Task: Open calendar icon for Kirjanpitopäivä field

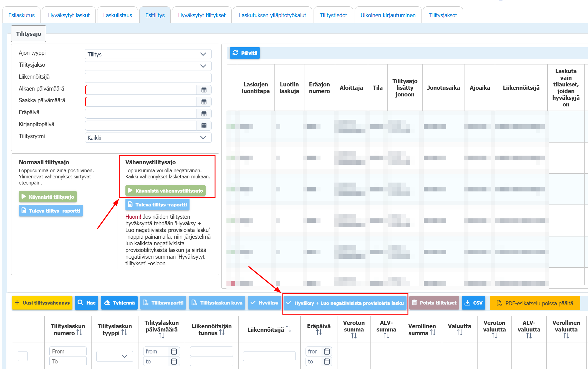Action: click(x=204, y=125)
